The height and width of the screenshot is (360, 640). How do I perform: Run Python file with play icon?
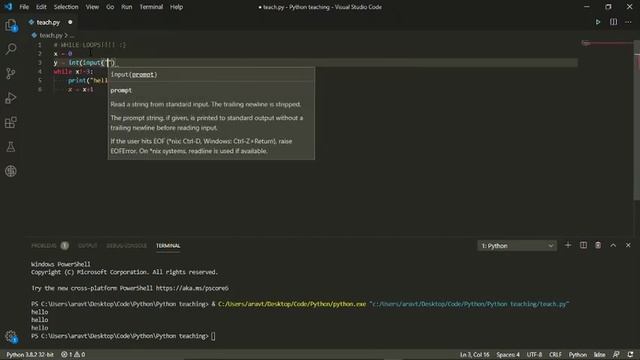598,22
